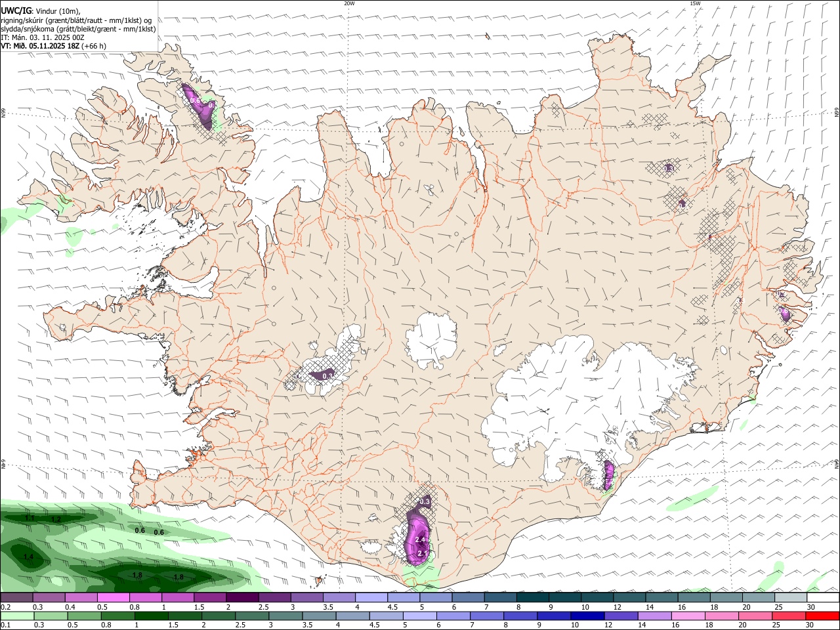
Task: Click the 1.1 rain value over the sea
Action: pos(30,518)
